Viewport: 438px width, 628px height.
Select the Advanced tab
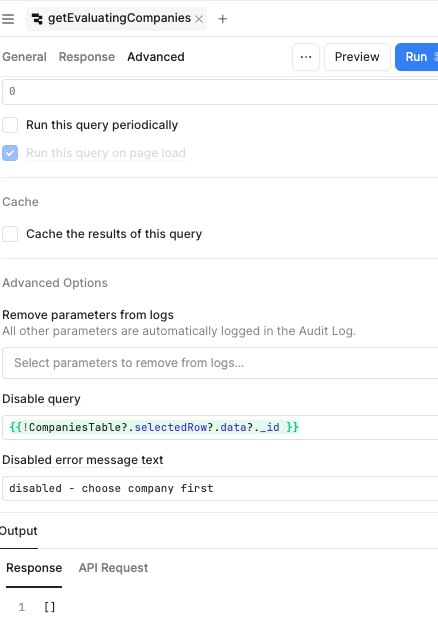pyautogui.click(x=156, y=57)
